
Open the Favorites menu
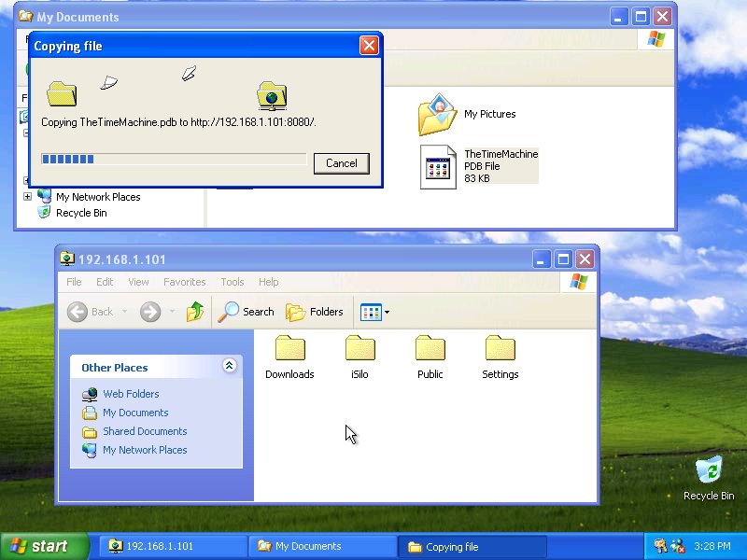(184, 282)
